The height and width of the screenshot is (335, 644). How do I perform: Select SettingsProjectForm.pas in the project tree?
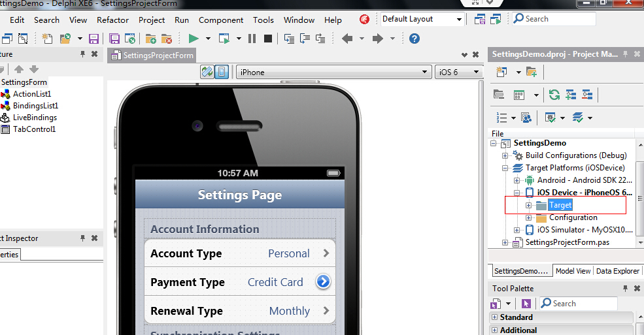click(568, 242)
